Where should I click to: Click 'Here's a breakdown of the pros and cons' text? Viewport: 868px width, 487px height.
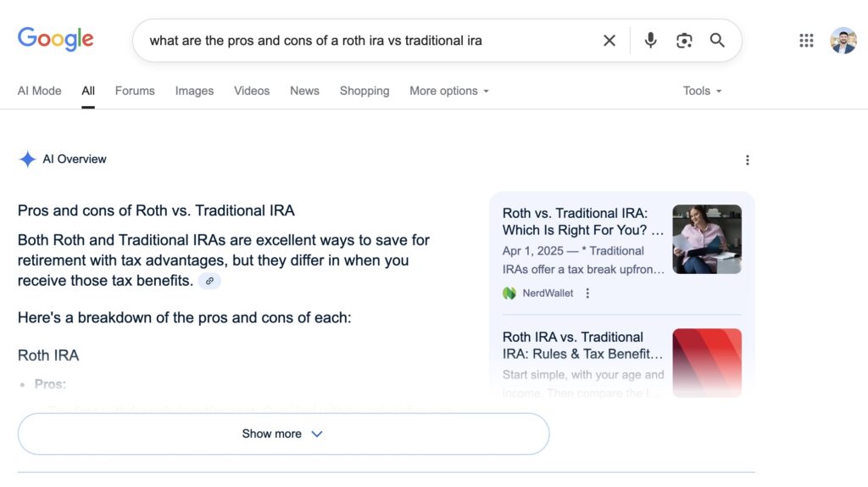click(184, 317)
